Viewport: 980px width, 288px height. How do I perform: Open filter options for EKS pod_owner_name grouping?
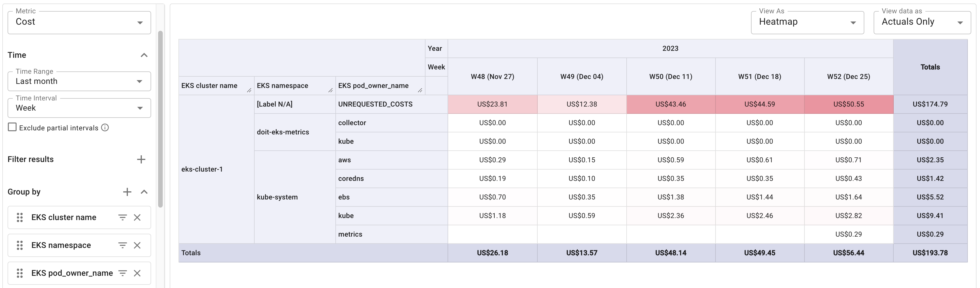point(122,273)
